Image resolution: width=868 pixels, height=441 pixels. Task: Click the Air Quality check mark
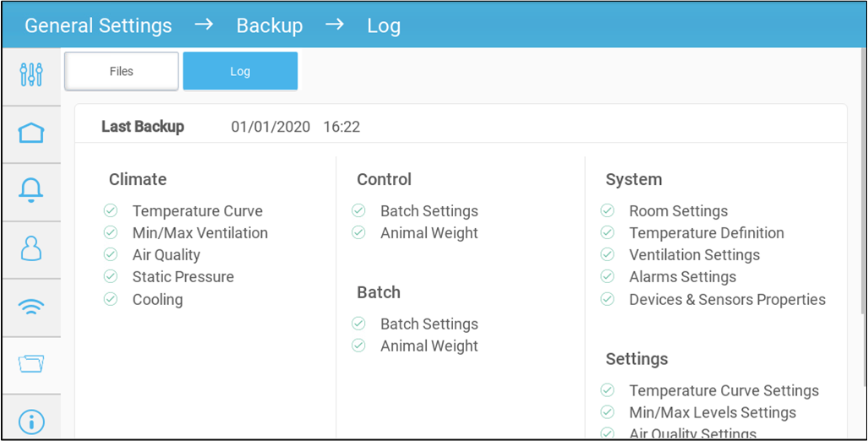point(111,255)
